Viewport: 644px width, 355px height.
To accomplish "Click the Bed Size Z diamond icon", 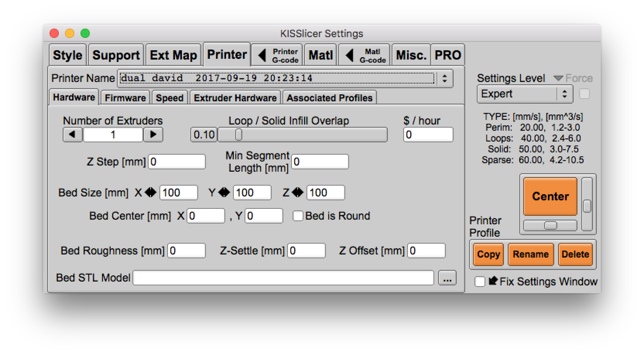I will (298, 192).
